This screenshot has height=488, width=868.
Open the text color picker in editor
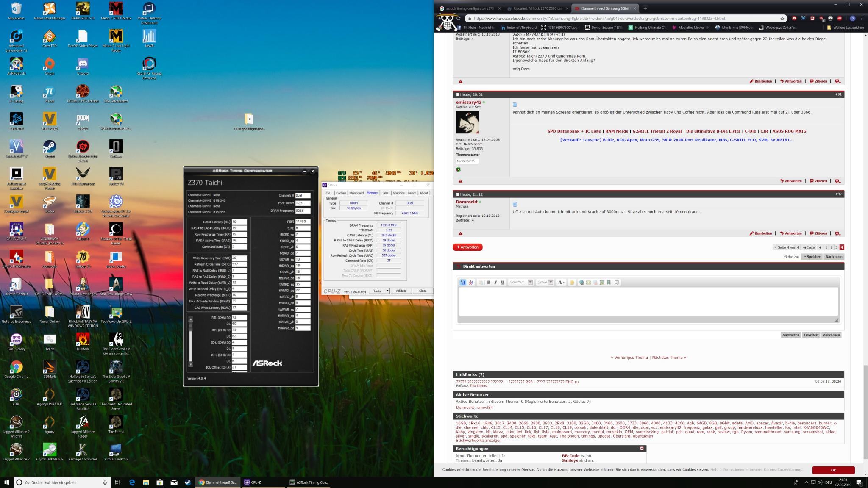pos(561,283)
